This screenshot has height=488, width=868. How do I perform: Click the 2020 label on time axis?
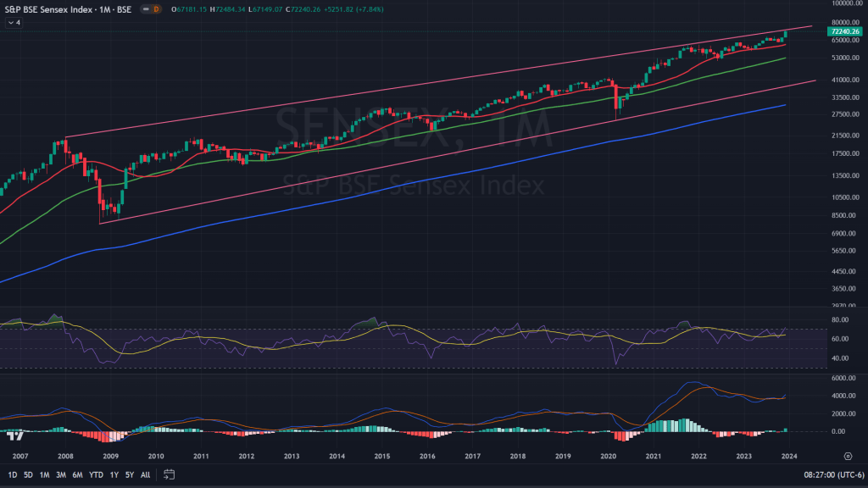pyautogui.click(x=608, y=456)
